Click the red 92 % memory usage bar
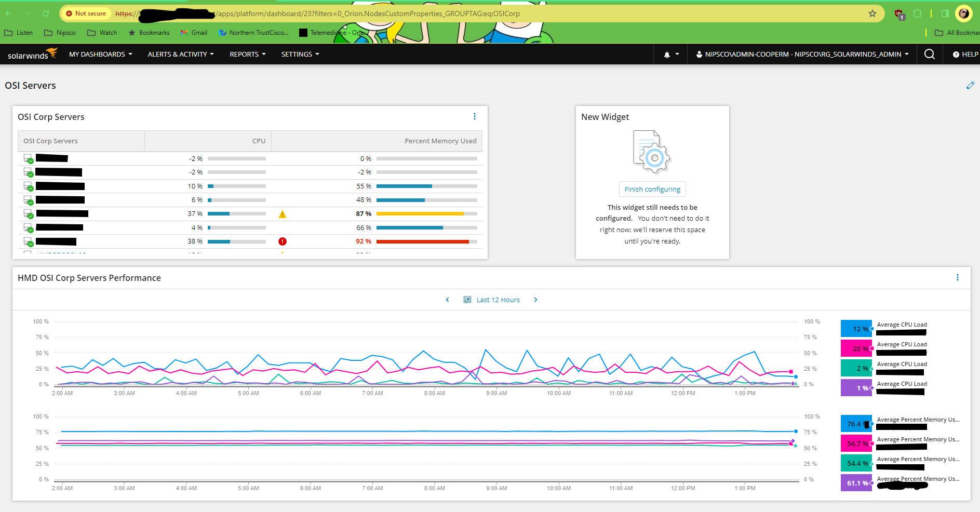980x512 pixels. coord(426,241)
